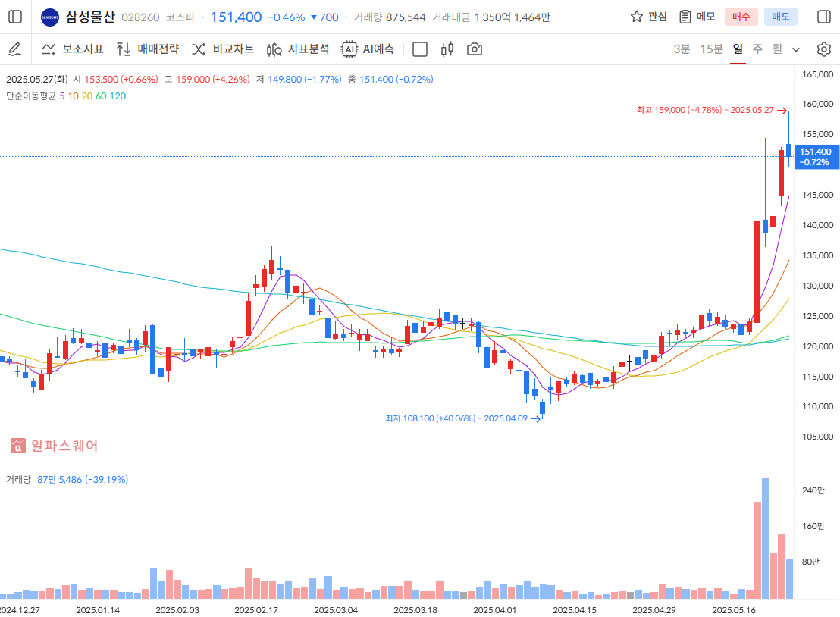Viewport: 840px width, 617px height.
Task: Open the 메모 note icon
Action: coord(685,17)
